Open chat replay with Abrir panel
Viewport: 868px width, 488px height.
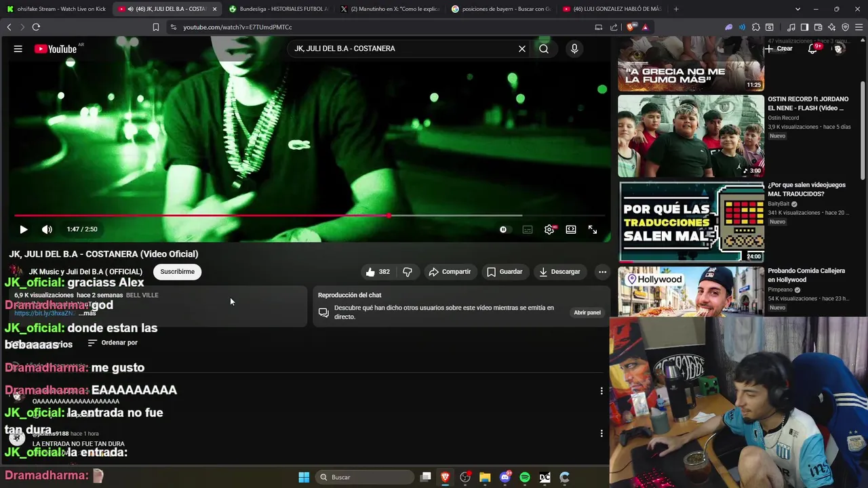[x=587, y=312]
